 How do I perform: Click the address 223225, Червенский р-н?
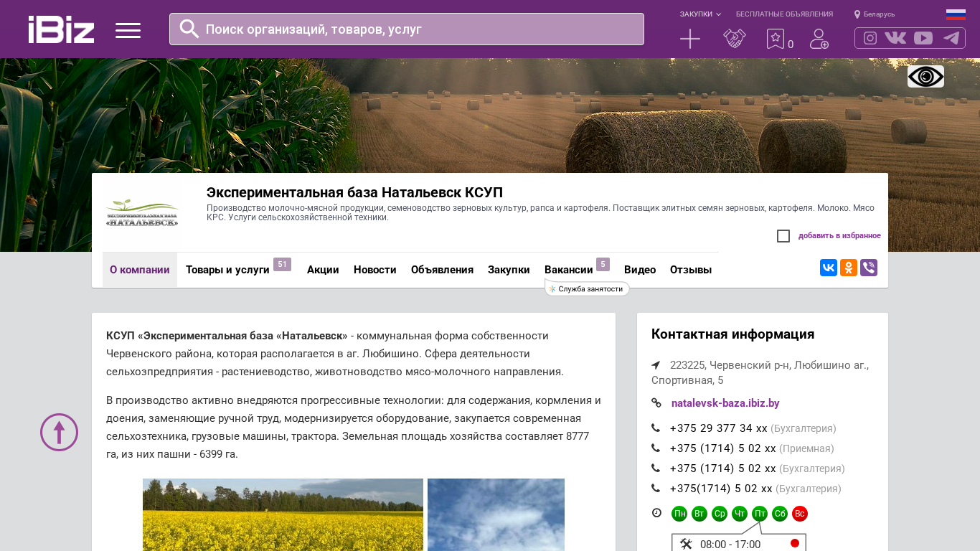tap(760, 372)
